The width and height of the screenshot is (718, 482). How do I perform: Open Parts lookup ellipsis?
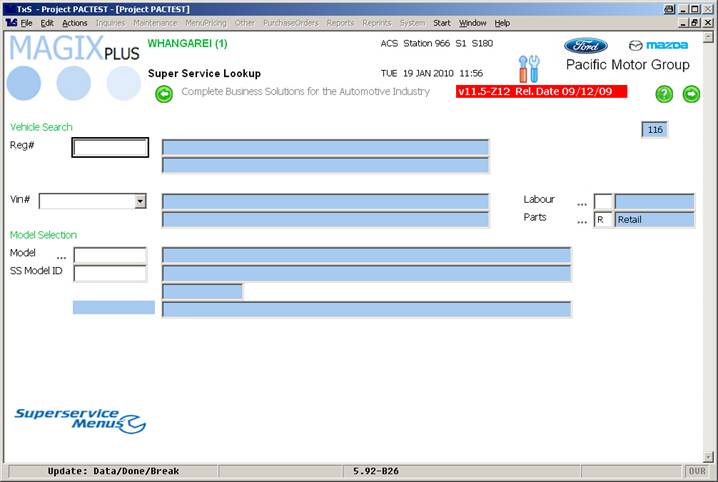582,220
